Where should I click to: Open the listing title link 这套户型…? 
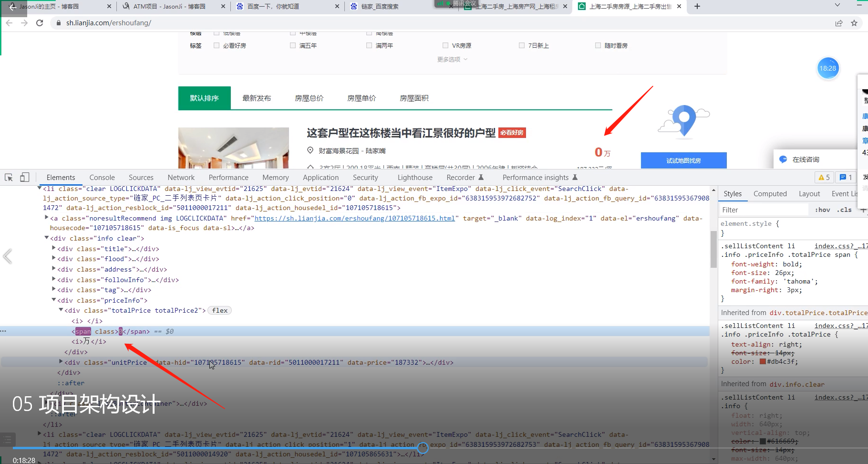(401, 133)
